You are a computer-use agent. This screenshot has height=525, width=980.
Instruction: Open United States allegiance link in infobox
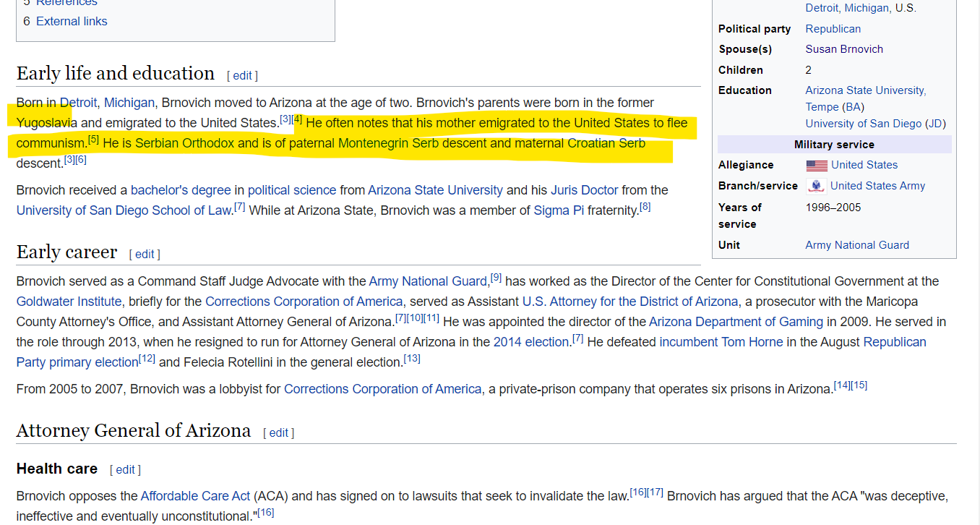[864, 165]
